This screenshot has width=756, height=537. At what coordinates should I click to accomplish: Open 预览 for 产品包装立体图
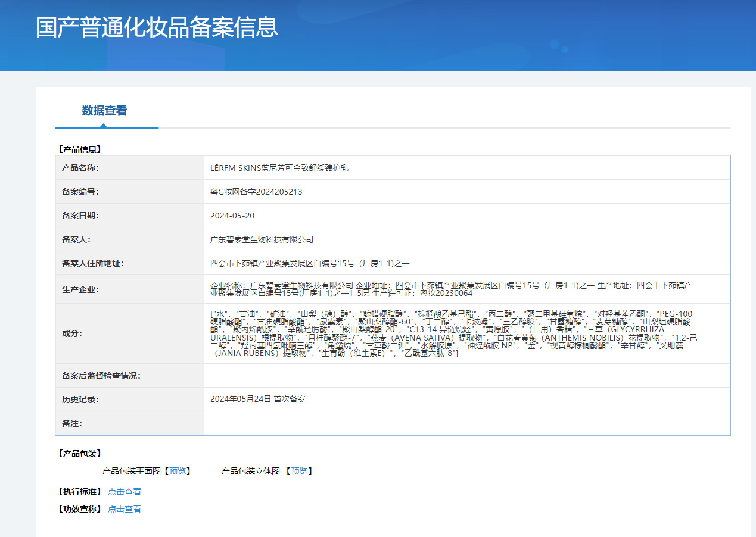pyautogui.click(x=299, y=471)
